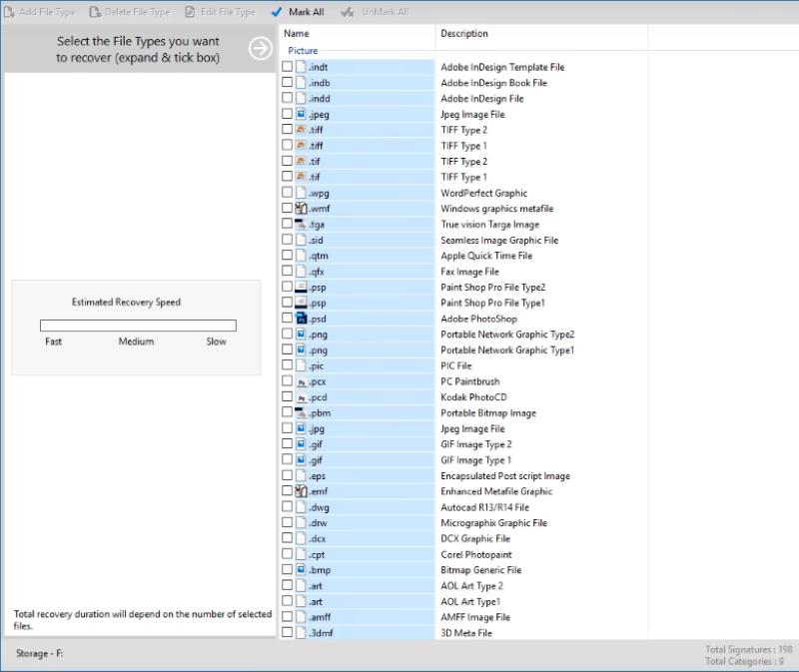799x672 pixels.
Task: Click the .pcx PC Paintbrush icon
Action: 302,381
